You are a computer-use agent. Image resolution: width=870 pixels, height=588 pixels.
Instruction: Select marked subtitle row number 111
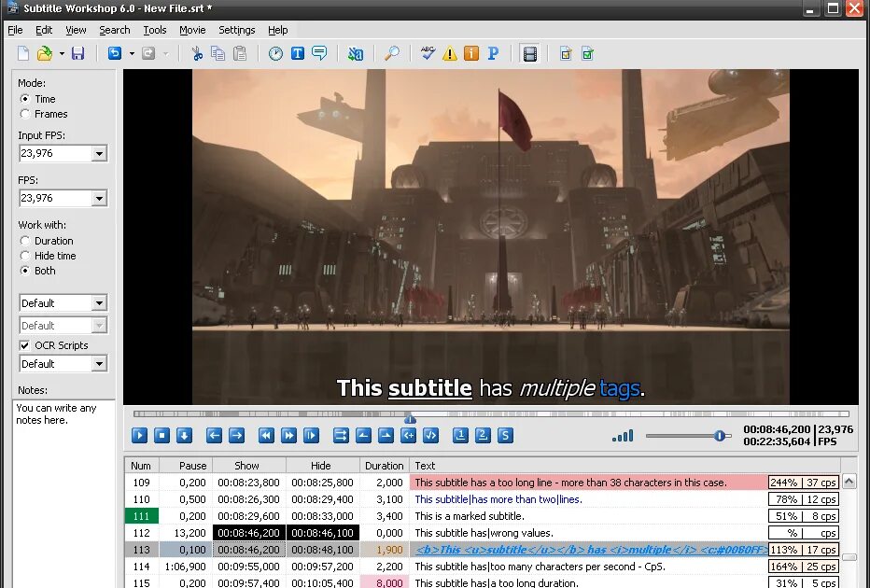[x=483, y=516]
